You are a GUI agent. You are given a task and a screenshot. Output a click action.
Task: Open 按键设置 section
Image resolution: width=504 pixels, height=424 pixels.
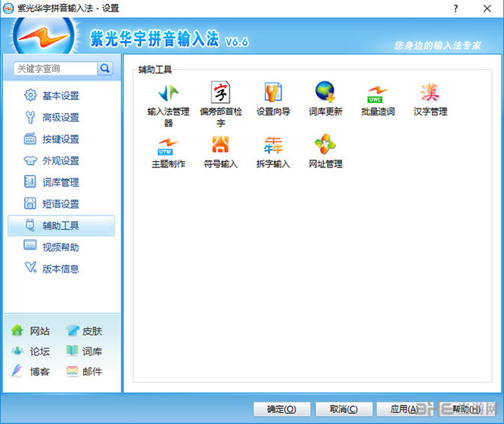pos(61,139)
